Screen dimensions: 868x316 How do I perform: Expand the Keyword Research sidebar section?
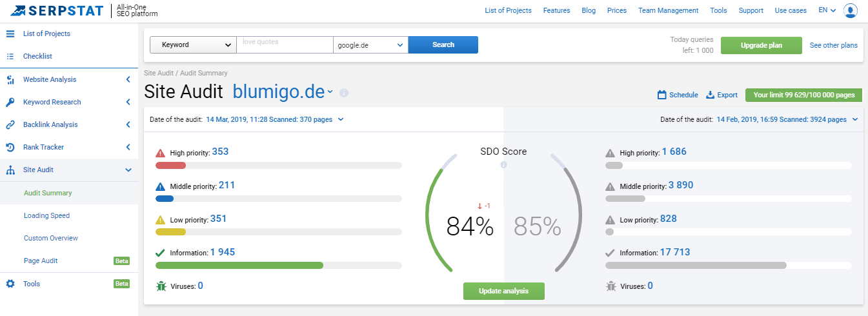128,102
